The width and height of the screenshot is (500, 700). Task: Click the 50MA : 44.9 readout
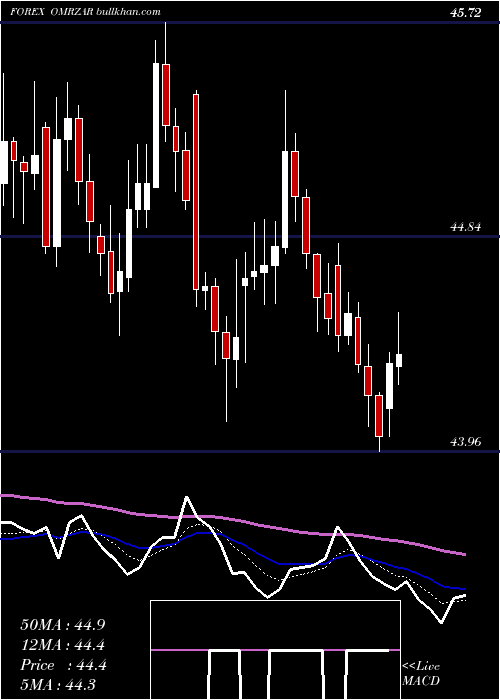(63, 625)
